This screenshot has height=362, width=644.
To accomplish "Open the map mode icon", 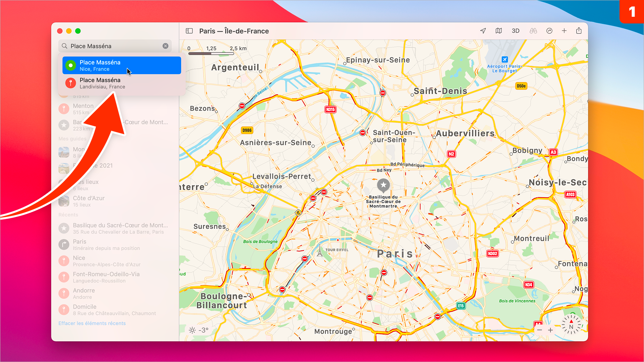I will click(499, 31).
